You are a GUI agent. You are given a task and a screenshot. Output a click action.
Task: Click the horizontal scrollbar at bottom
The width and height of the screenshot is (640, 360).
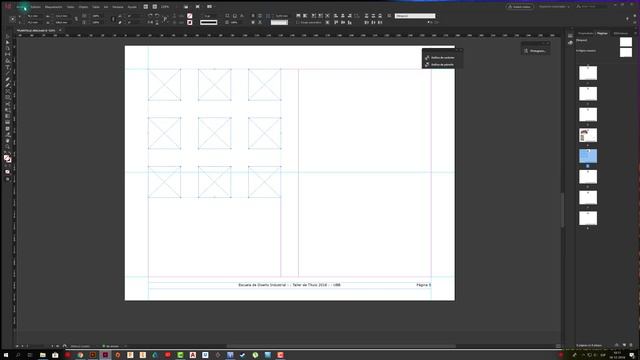tap(341, 346)
